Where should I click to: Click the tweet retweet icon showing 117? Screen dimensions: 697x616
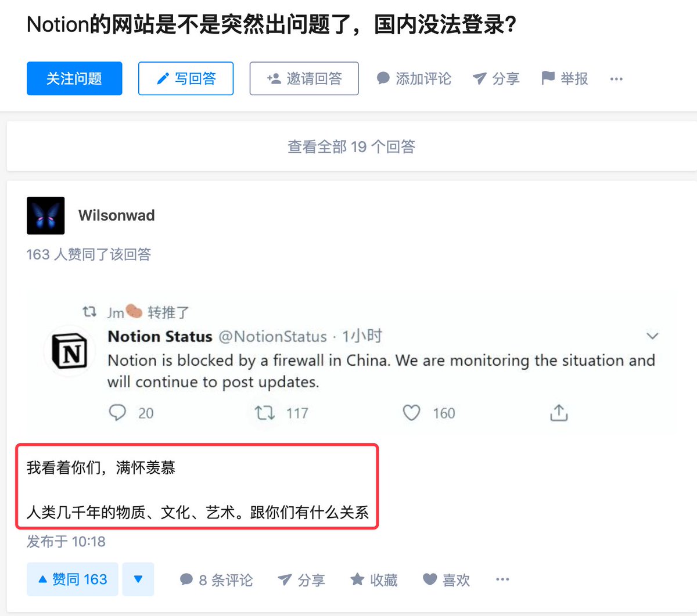[x=265, y=413]
